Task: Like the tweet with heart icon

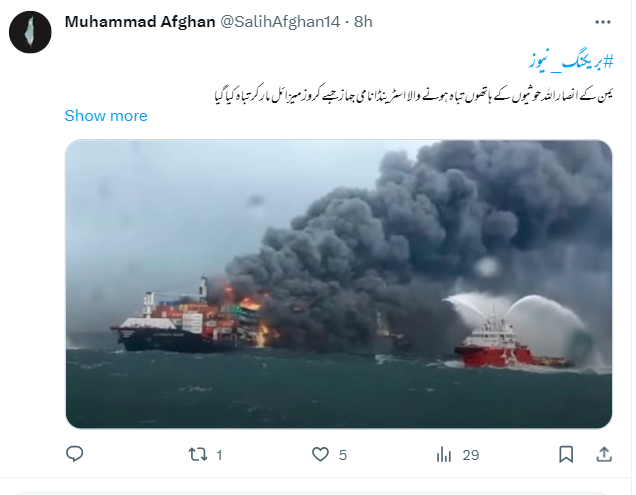Action: click(320, 454)
